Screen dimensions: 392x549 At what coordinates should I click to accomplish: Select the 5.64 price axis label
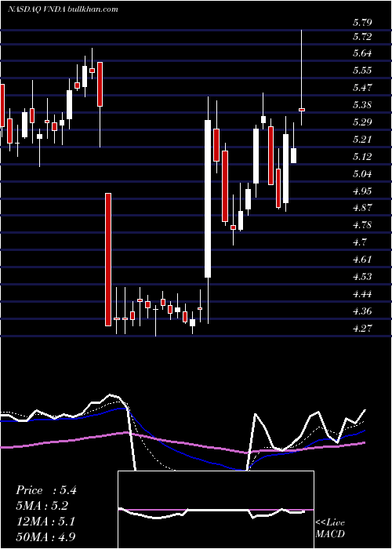(362, 53)
